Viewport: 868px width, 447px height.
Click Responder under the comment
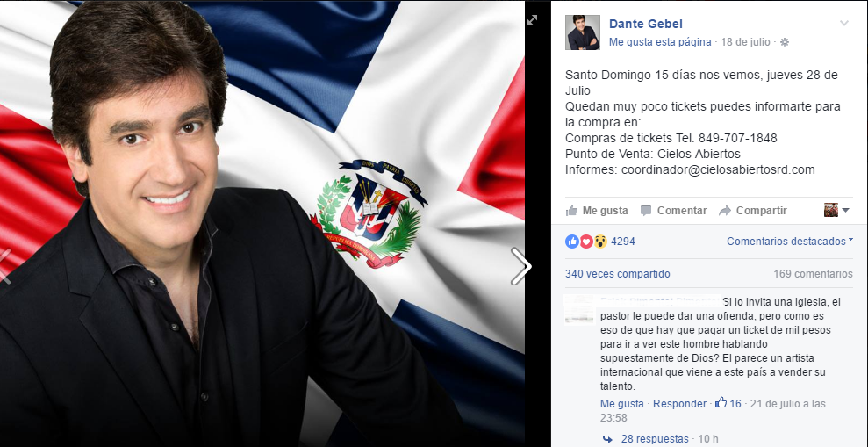click(x=679, y=404)
